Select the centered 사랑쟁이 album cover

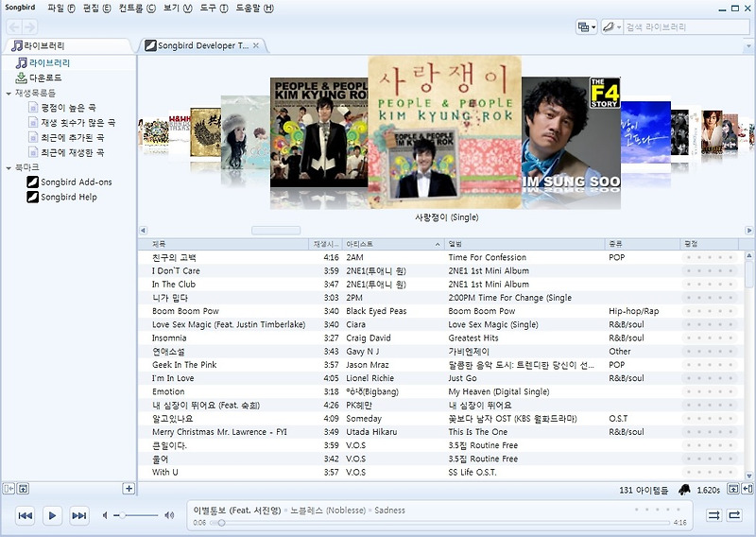coord(444,132)
